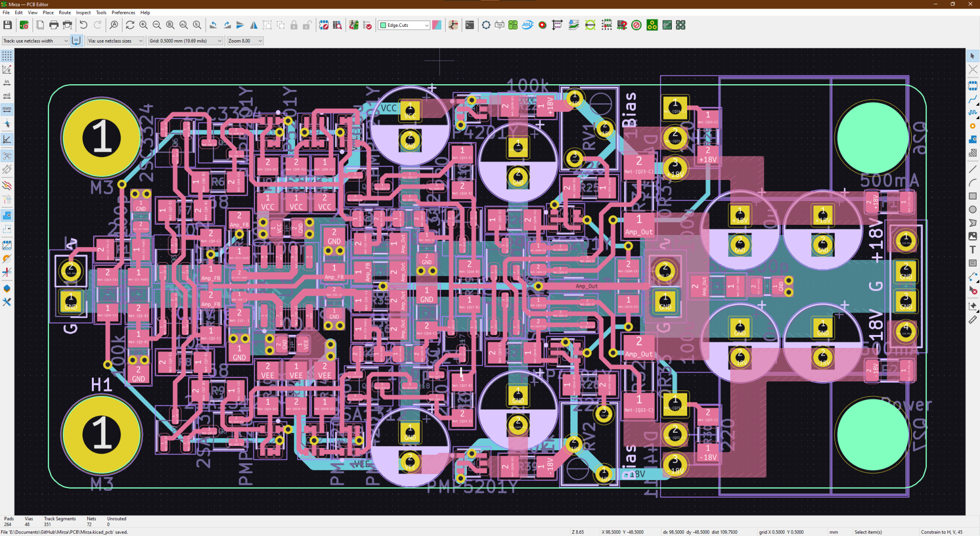Open the Place menu
This screenshot has height=536, width=980.
(x=48, y=12)
